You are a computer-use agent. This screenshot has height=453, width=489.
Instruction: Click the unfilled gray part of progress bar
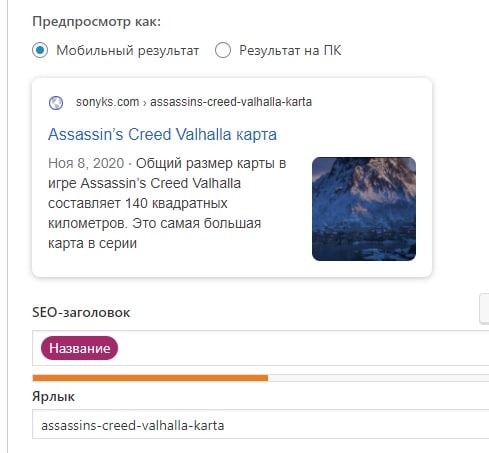(x=378, y=378)
